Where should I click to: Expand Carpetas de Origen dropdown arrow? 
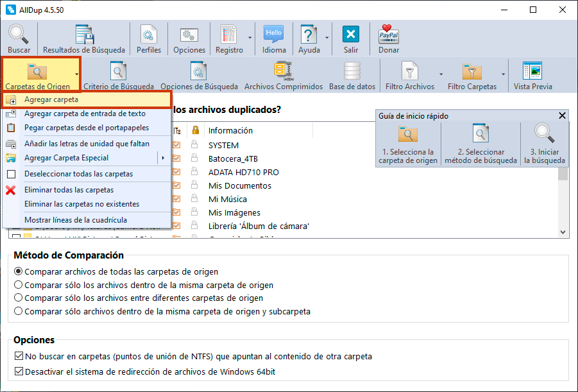[x=76, y=74]
